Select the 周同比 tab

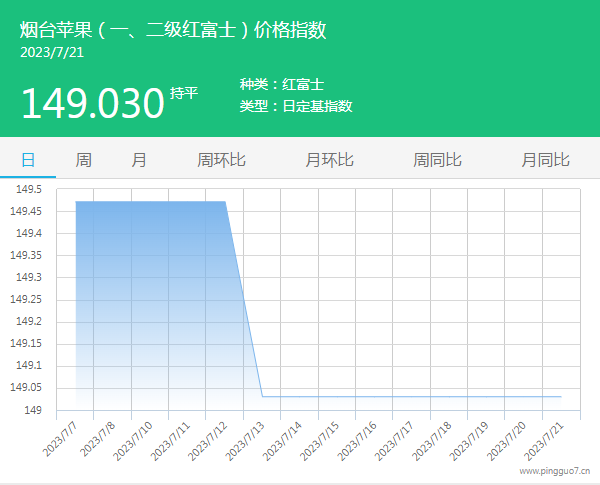click(x=437, y=160)
